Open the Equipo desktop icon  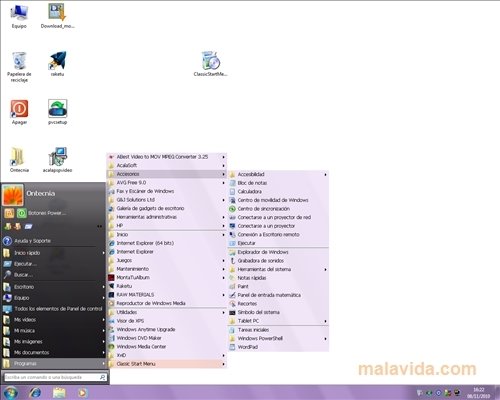(x=19, y=16)
